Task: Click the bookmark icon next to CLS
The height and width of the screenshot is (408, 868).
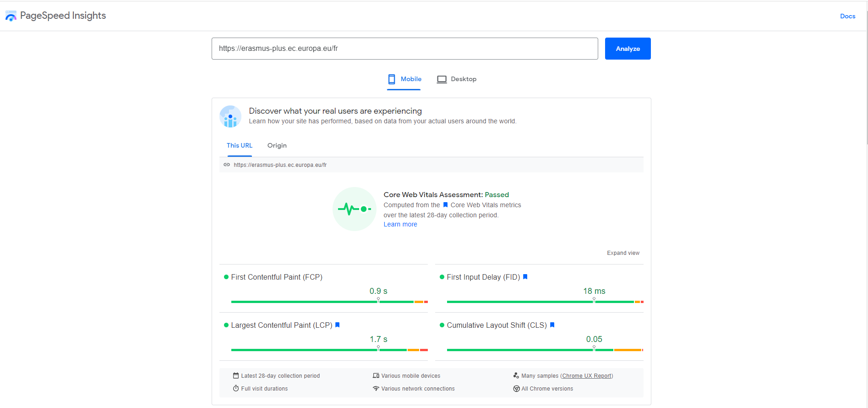Action: 552,325
